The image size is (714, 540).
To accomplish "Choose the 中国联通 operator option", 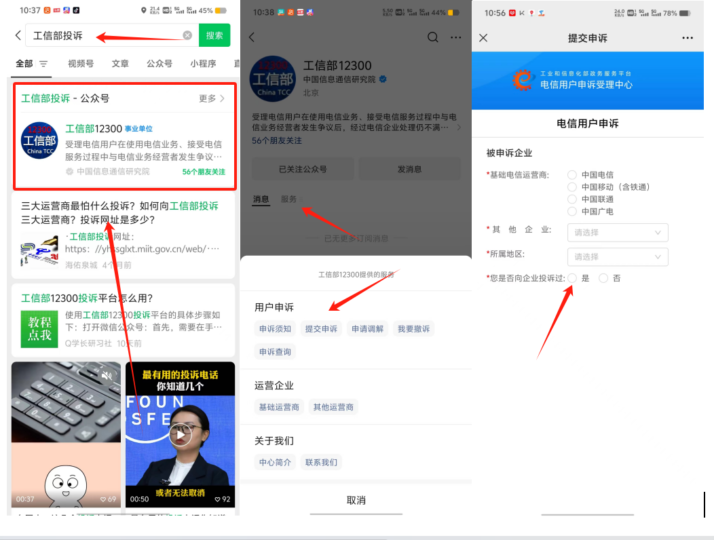I will click(x=572, y=199).
